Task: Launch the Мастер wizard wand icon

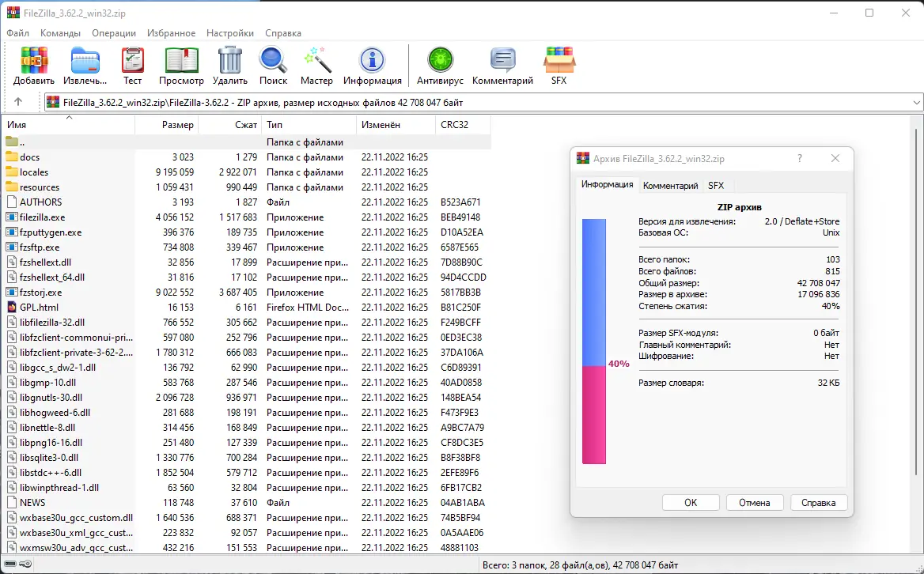Action: pyautogui.click(x=317, y=60)
